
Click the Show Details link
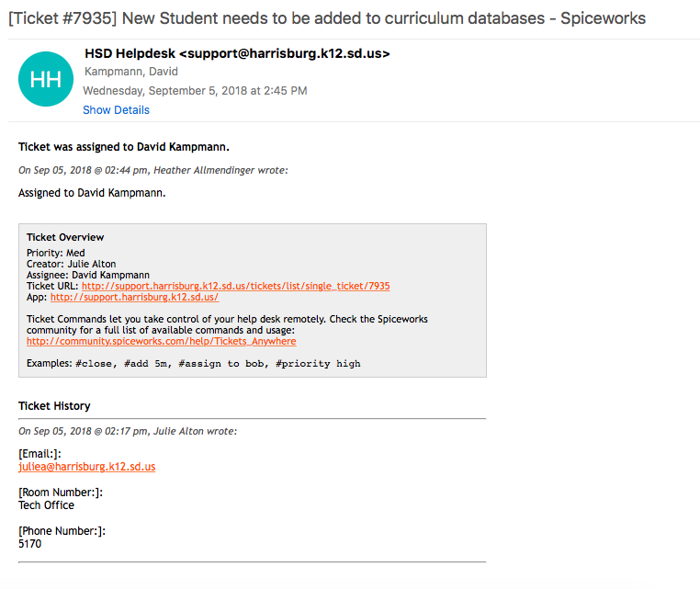116,110
